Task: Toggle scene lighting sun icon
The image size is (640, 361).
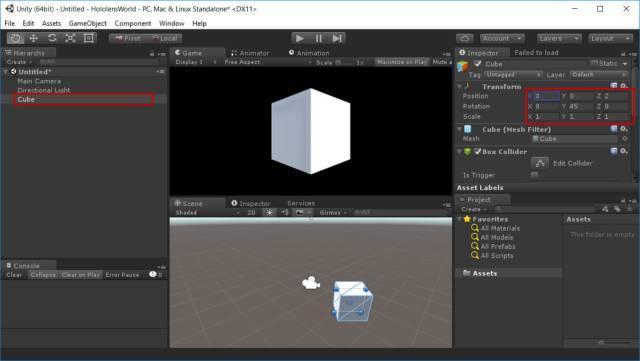Action: (x=269, y=213)
